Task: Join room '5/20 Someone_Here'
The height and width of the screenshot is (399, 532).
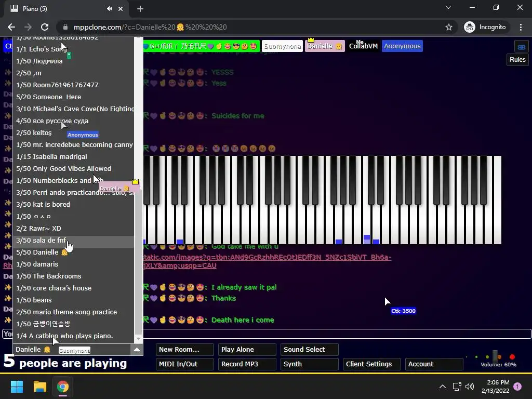Action: coord(74,97)
